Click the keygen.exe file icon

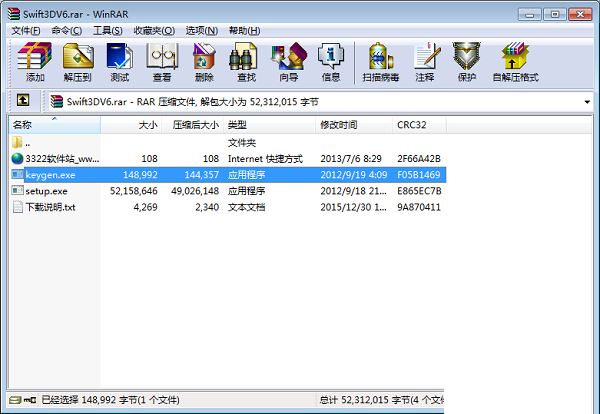coord(17,174)
